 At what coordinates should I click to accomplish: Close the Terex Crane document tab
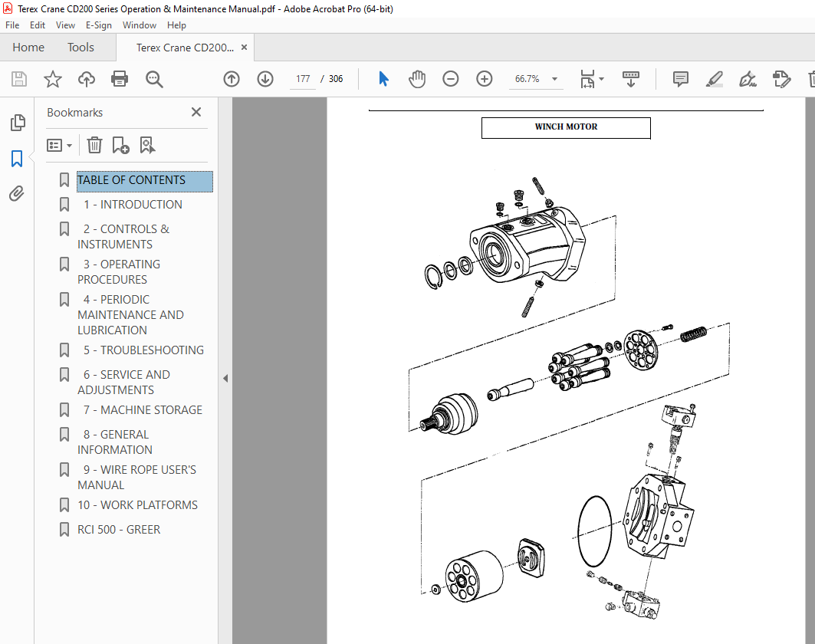click(244, 48)
